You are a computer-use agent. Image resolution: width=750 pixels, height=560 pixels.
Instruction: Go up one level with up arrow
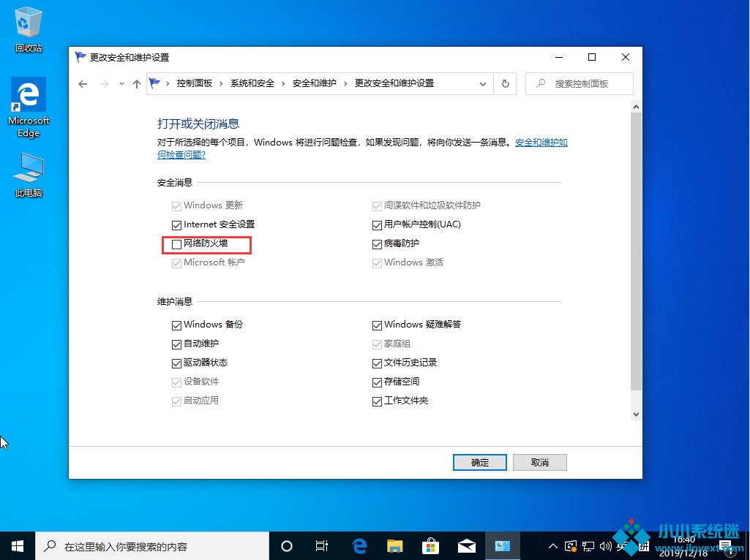pos(137,84)
